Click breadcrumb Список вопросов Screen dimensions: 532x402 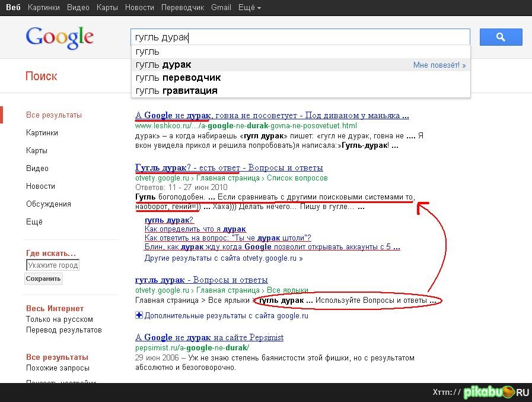point(297,178)
